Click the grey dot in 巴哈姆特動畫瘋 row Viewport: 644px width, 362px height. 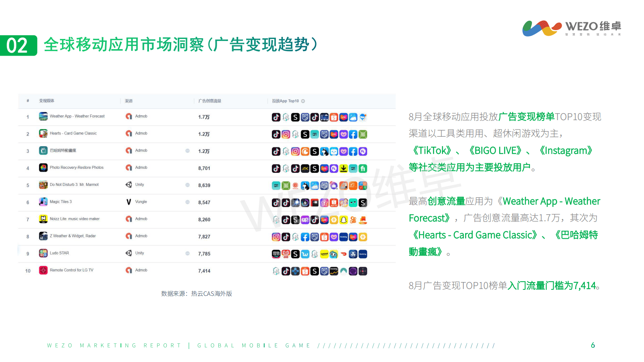tap(187, 151)
